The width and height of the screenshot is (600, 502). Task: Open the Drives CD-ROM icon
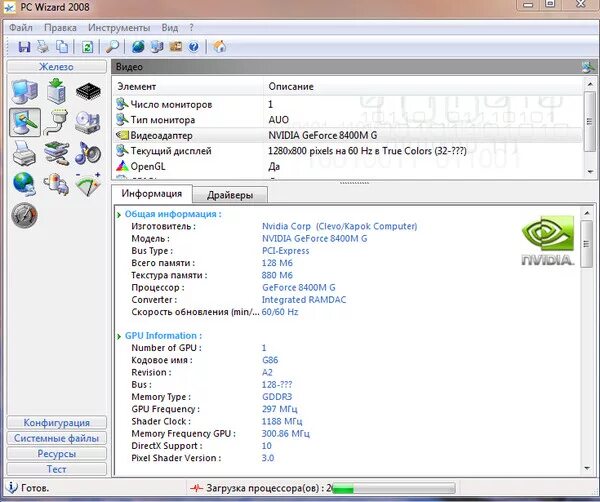click(x=88, y=122)
